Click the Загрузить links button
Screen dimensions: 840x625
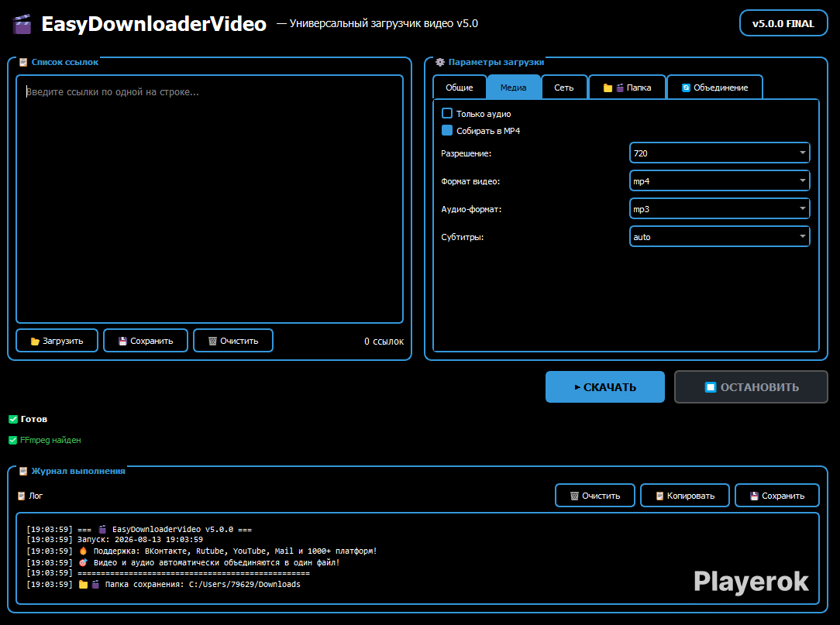57,341
